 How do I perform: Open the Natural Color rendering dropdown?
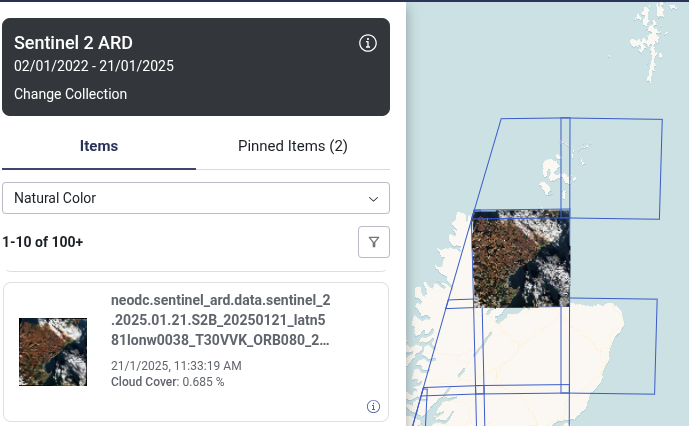click(x=195, y=198)
